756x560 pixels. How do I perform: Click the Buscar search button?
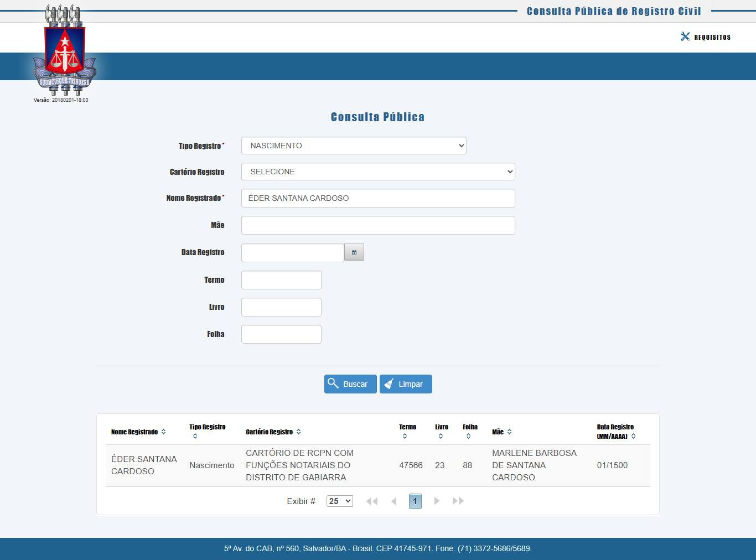point(350,384)
